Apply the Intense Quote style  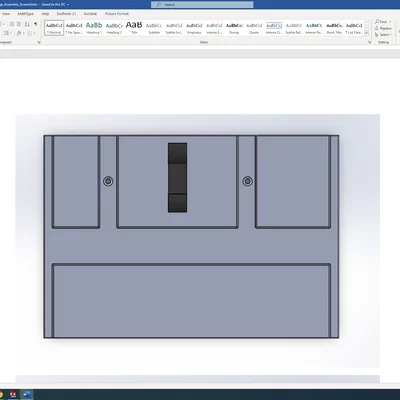274,28
